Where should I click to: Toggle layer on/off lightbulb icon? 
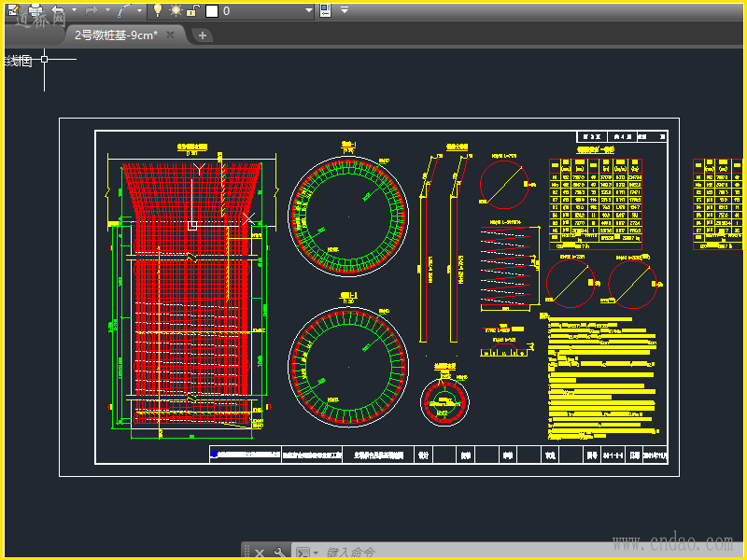pyautogui.click(x=158, y=10)
